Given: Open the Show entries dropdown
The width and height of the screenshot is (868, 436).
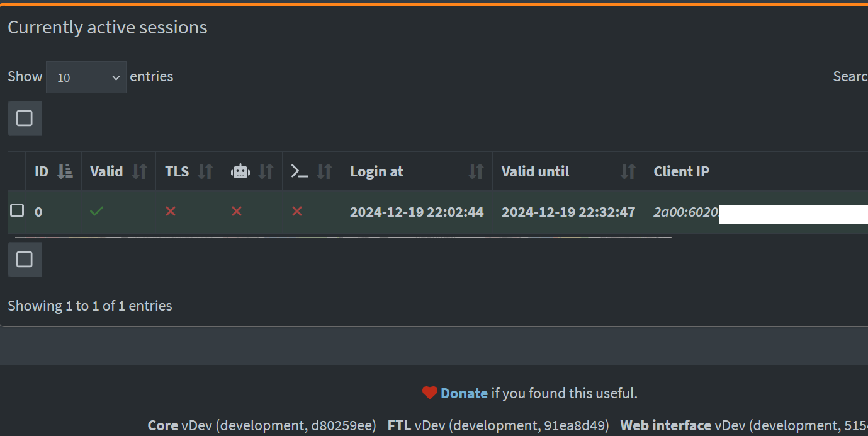Looking at the screenshot, I should [x=86, y=77].
